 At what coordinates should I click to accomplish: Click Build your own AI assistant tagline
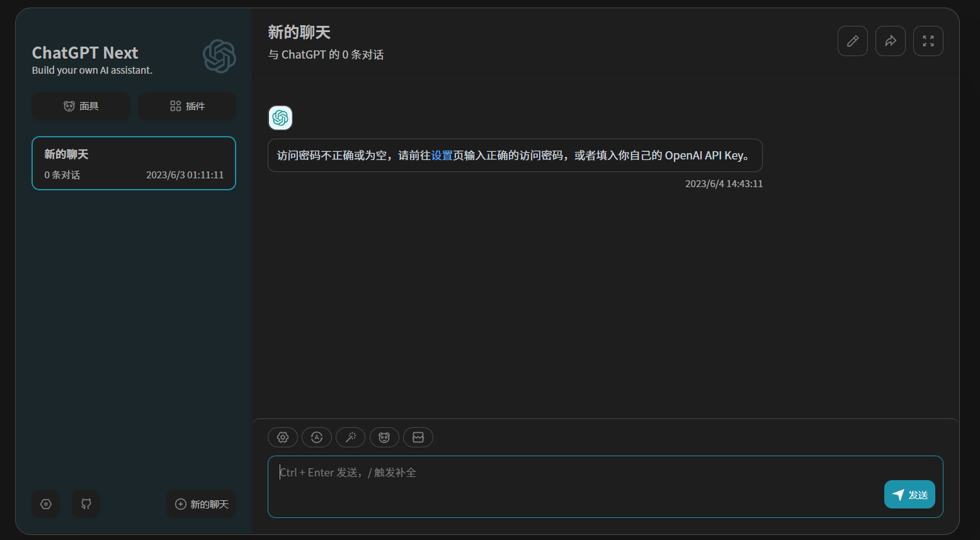(92, 71)
